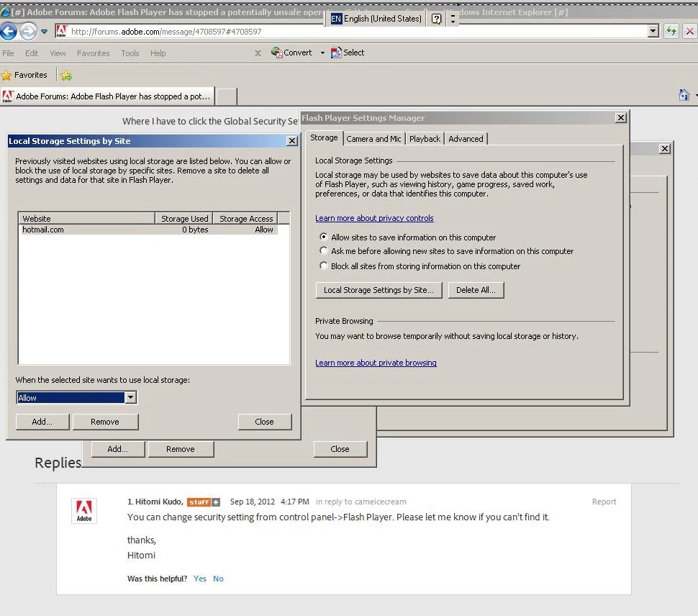Click the Stop loading X icon
Viewport: 698px width, 616px height.
pyautogui.click(x=690, y=31)
